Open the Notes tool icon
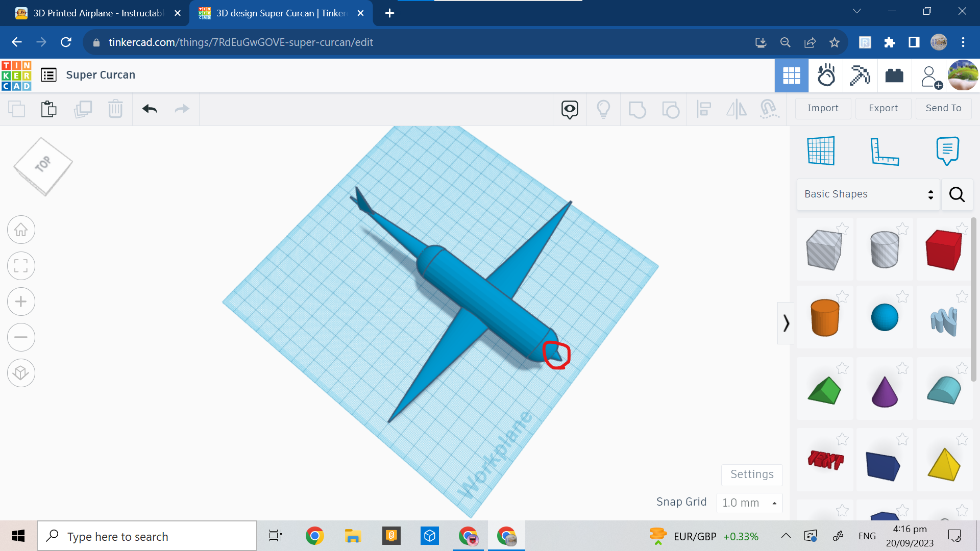This screenshot has height=551, width=980. click(947, 151)
